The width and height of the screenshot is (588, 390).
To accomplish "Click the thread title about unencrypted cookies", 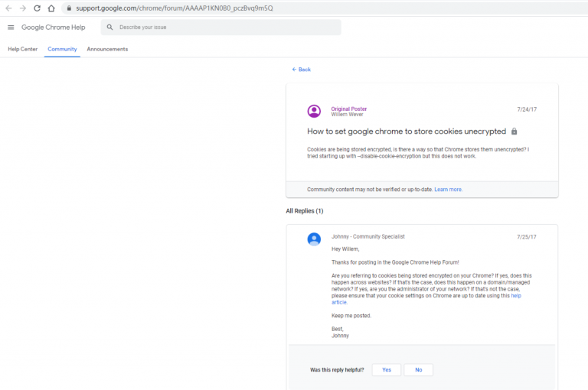I will tap(407, 132).
